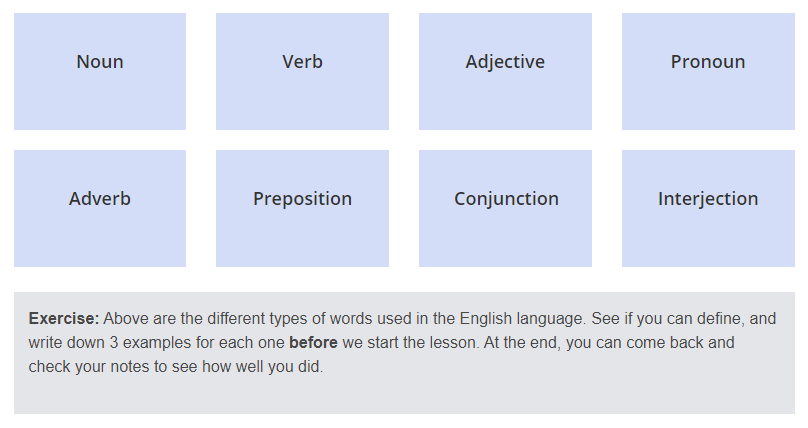Click the Pronoun card
The image size is (808, 428).
tap(708, 72)
